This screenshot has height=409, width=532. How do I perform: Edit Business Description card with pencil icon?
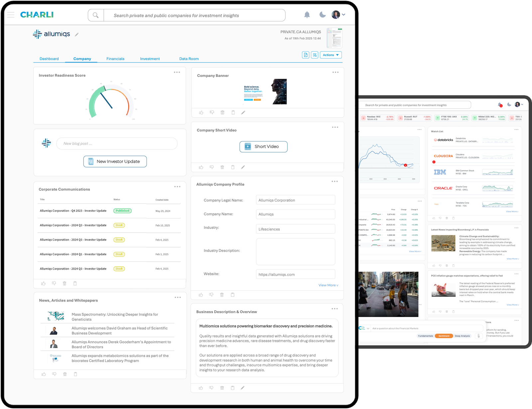[x=242, y=388]
